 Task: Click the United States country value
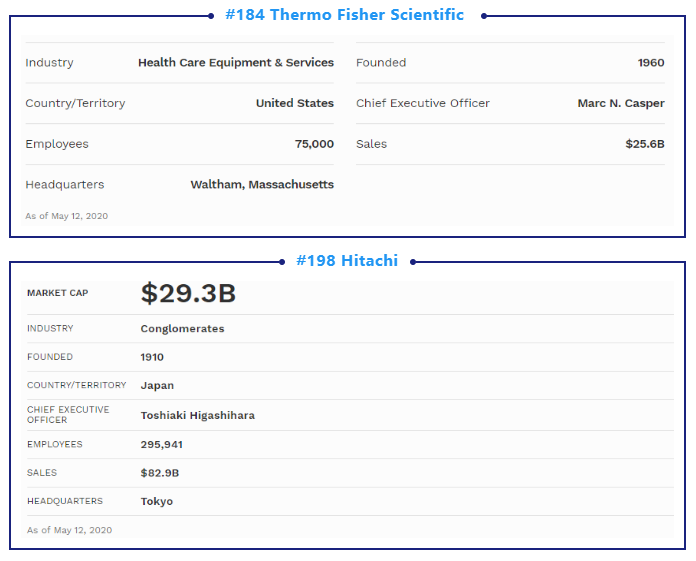(x=295, y=103)
